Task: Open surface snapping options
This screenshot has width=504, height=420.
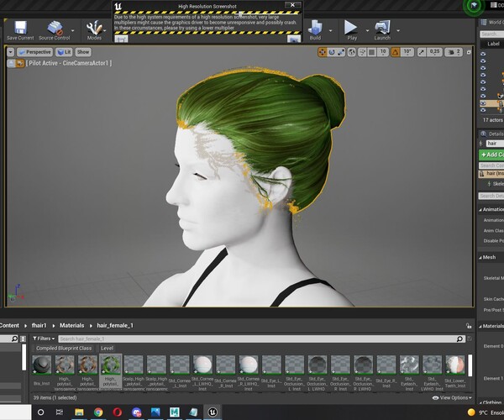Action: point(362,52)
